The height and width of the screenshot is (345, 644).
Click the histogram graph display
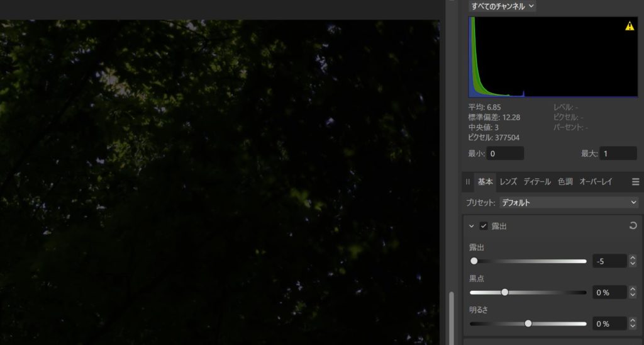point(553,57)
